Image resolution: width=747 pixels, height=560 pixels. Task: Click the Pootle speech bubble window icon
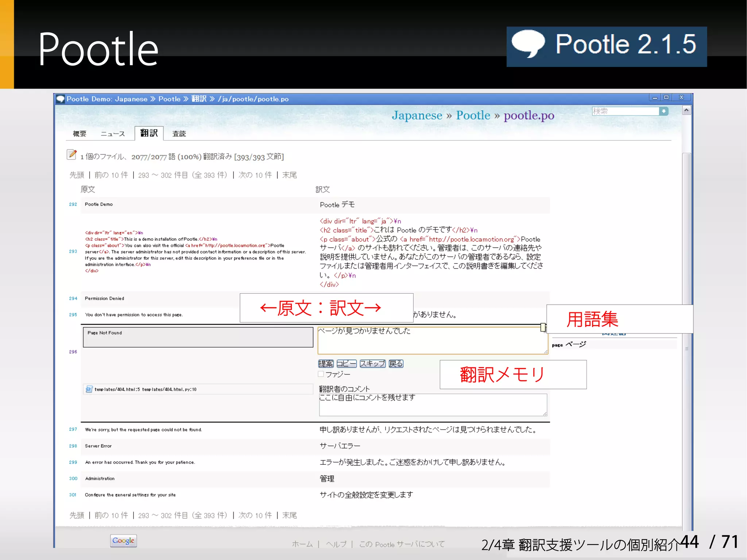(61, 99)
